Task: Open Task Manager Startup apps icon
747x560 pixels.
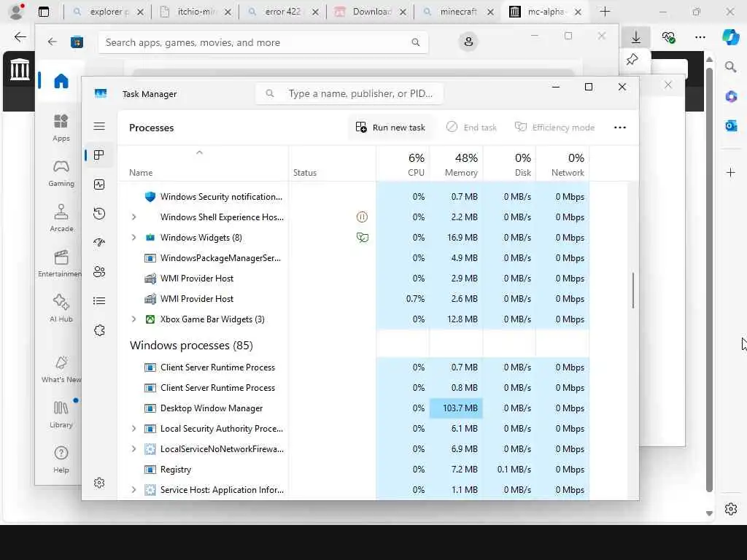Action: (x=99, y=242)
